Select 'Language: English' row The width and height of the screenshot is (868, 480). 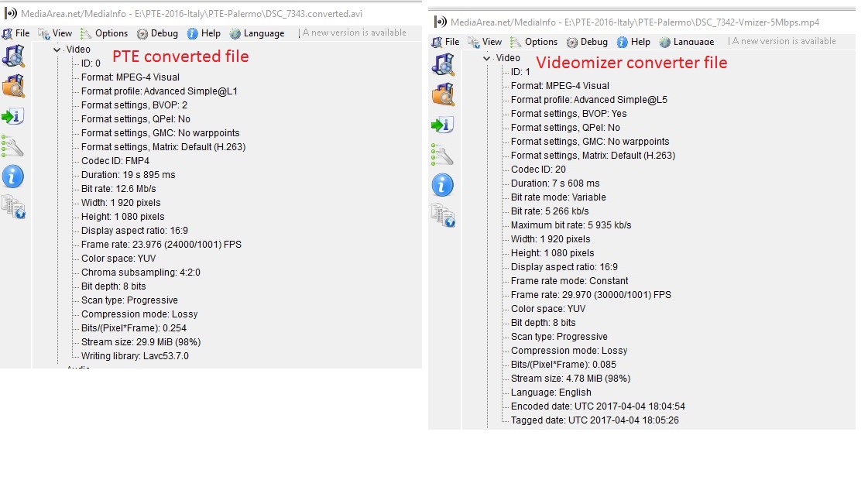point(551,393)
